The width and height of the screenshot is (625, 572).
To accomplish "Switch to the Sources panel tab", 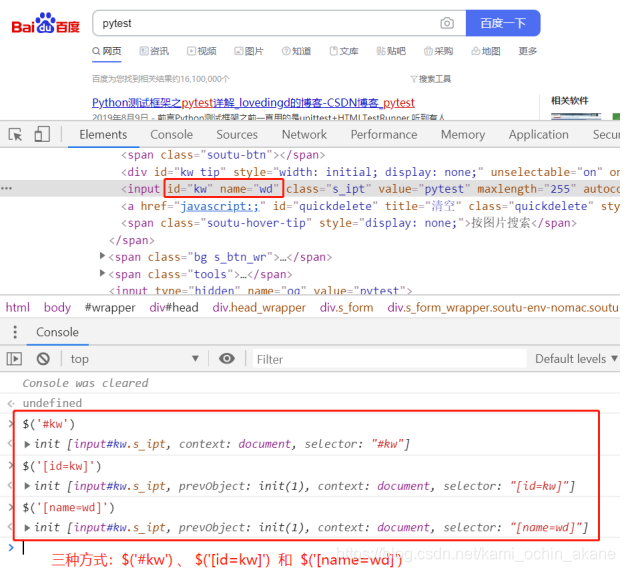I will 237,134.
